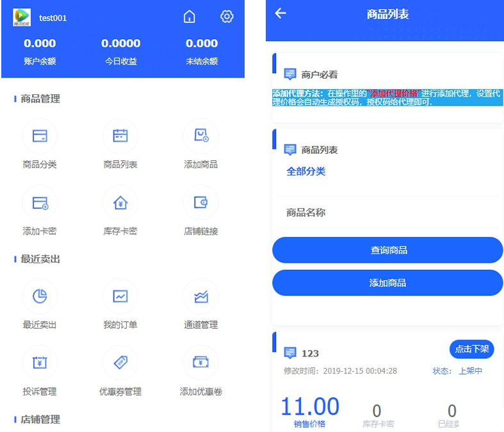504x432 pixels.
Task: Click the 商品管理 section heading
Action: [x=40, y=99]
